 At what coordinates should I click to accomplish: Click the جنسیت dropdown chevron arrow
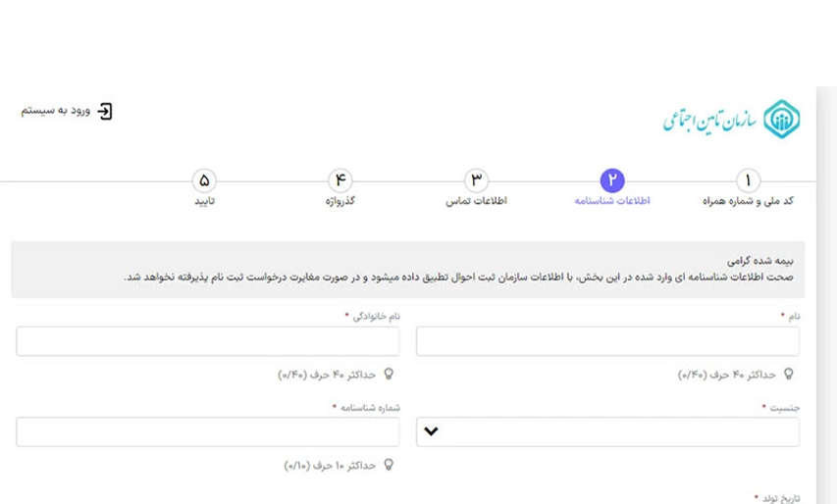(432, 431)
